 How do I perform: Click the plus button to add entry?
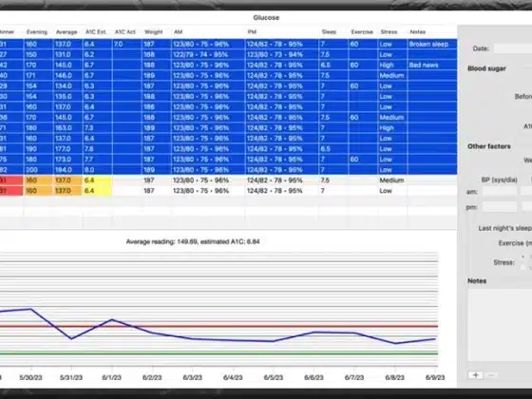[475, 375]
